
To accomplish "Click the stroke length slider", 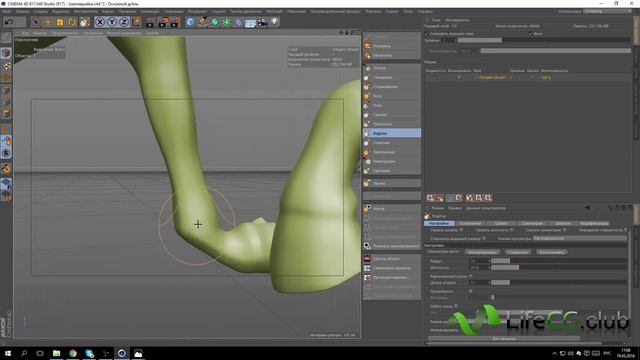I will click(559, 282).
